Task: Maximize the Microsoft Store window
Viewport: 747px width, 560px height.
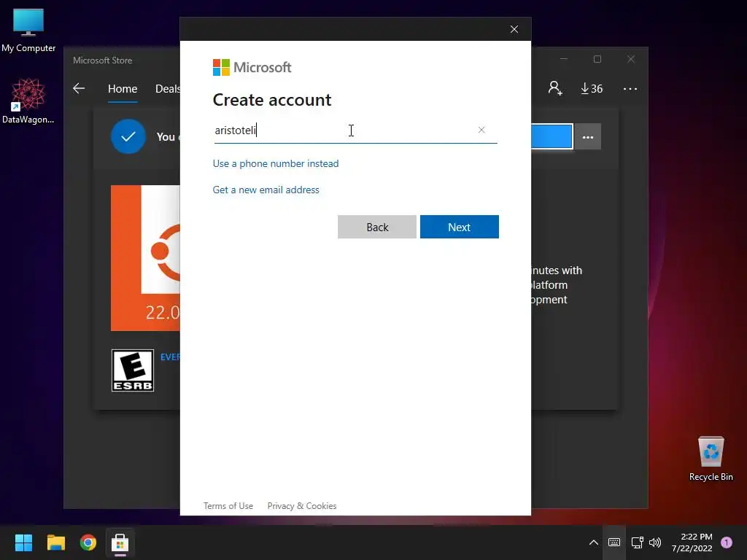Action: click(x=597, y=59)
